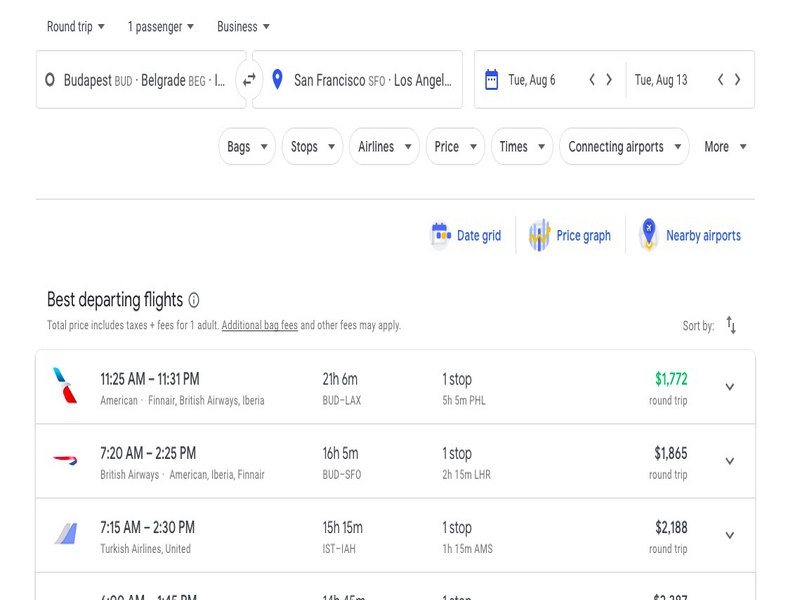
Task: Click the Nearby airports link text
Action: point(703,235)
